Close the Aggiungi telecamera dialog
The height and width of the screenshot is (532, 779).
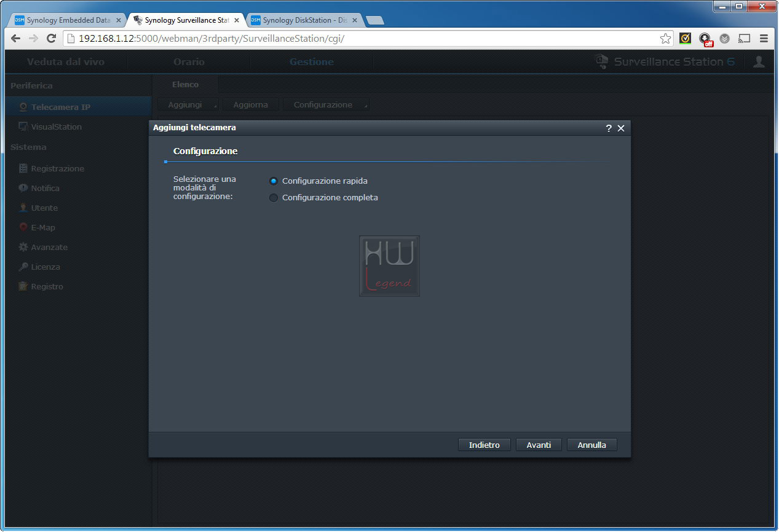[621, 128]
